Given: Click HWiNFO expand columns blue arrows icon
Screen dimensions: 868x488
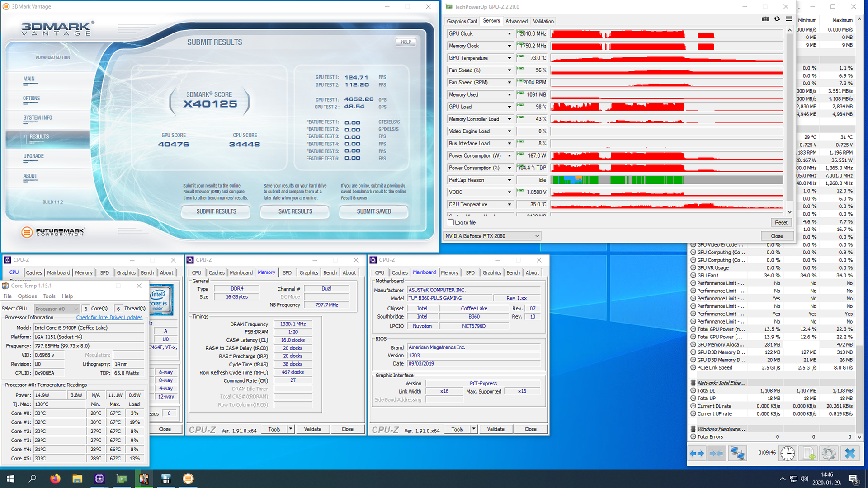Looking at the screenshot, I should click(697, 453).
